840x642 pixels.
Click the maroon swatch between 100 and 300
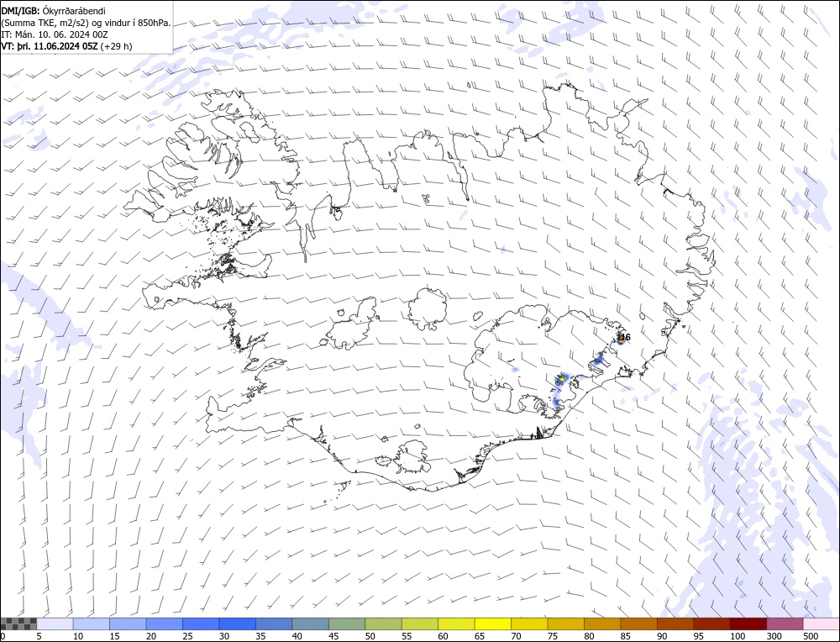coord(748,624)
